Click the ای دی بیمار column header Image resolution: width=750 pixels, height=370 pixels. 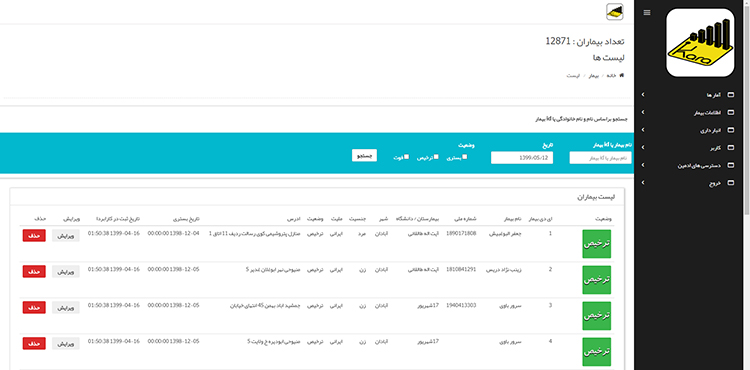point(540,219)
